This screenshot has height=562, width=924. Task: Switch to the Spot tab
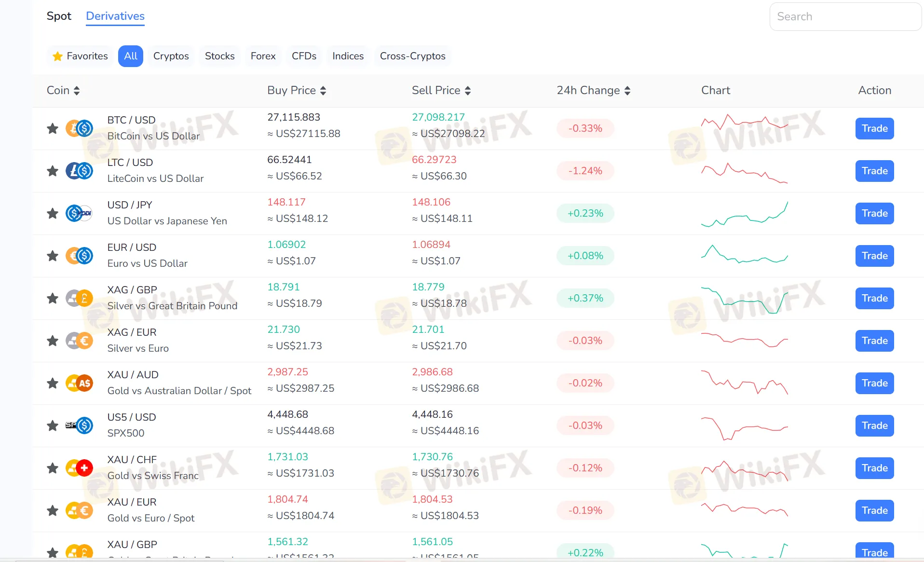coord(59,16)
